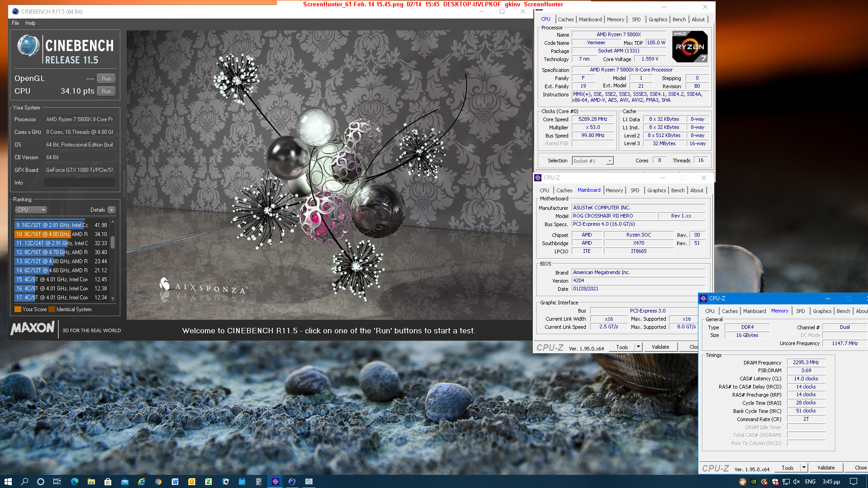Image resolution: width=868 pixels, height=488 pixels.
Task: Open the Windows Start menu
Action: pos(8,481)
